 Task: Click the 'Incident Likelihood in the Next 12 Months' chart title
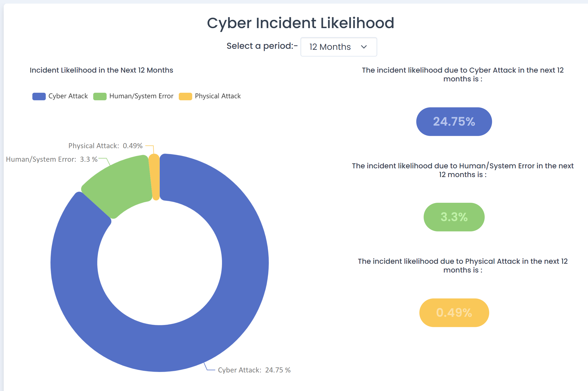[x=101, y=70]
